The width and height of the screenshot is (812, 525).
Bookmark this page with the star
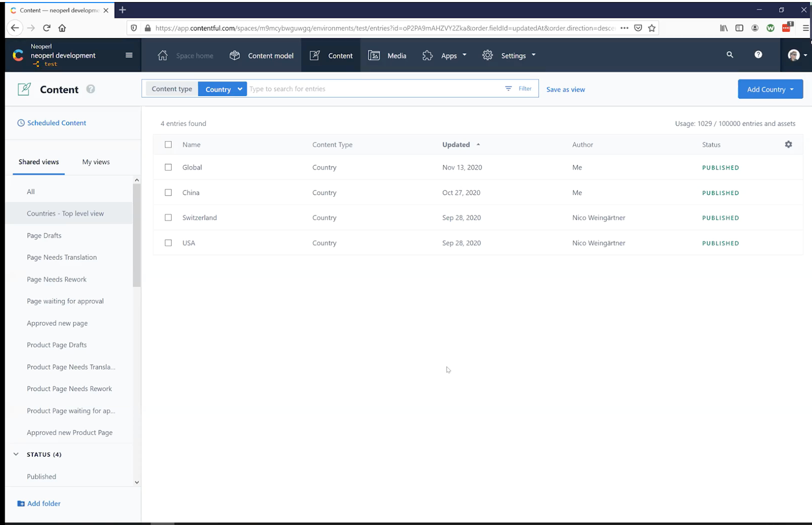[x=652, y=28]
